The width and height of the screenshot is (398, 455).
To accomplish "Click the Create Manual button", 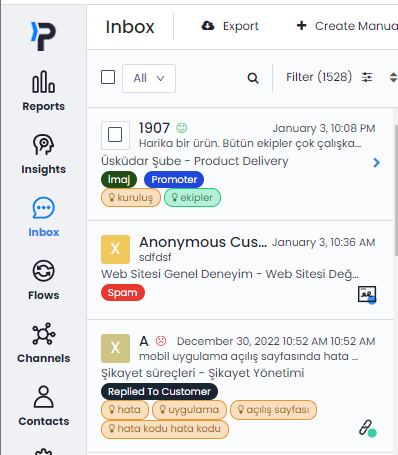I will tap(347, 26).
